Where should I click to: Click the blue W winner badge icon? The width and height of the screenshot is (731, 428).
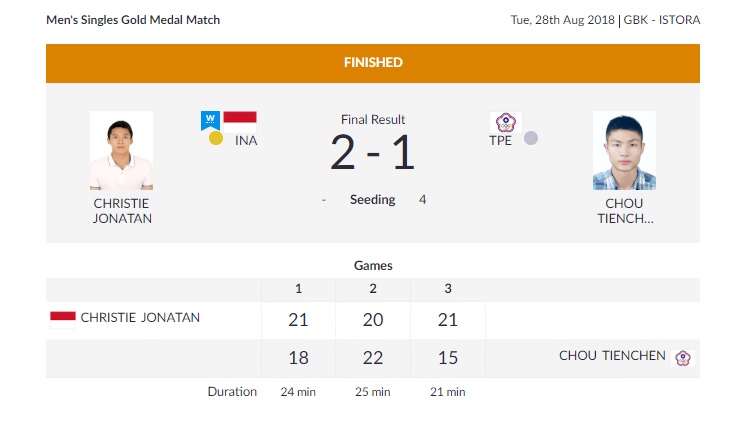pyautogui.click(x=210, y=119)
